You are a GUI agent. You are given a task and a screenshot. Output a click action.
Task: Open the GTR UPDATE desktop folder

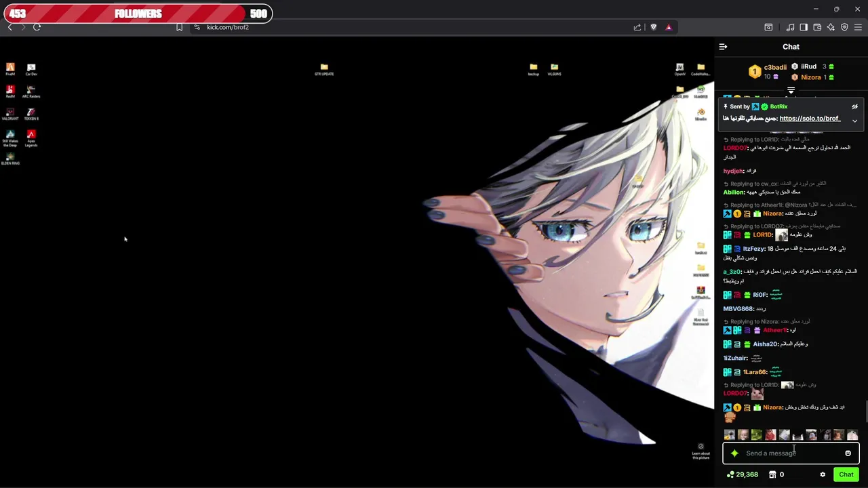click(324, 69)
